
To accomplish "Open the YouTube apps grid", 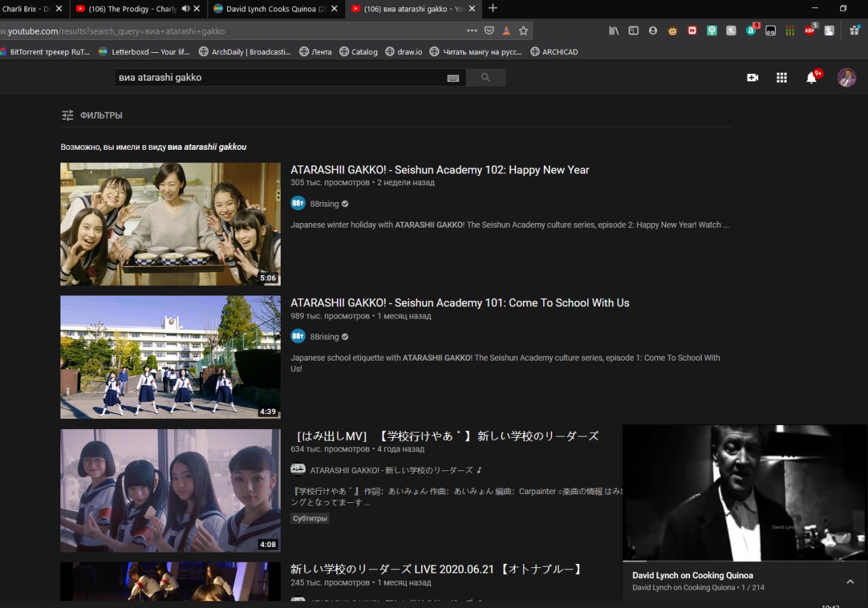I will tap(782, 77).
